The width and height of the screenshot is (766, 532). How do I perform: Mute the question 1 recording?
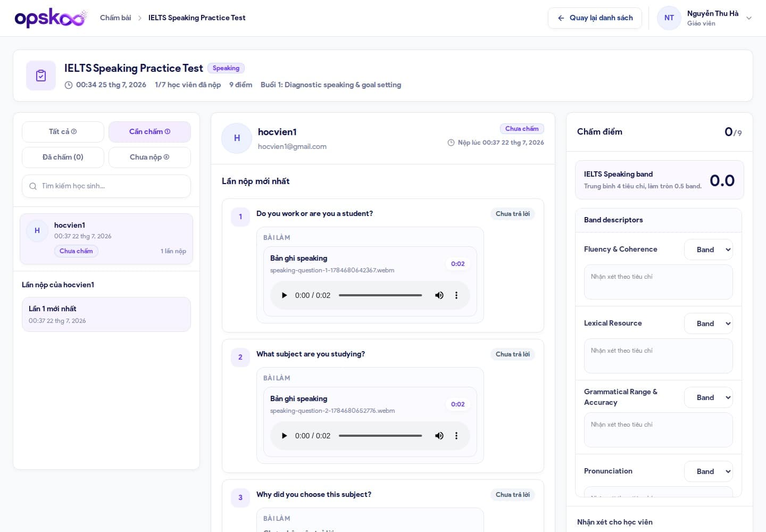click(x=439, y=295)
